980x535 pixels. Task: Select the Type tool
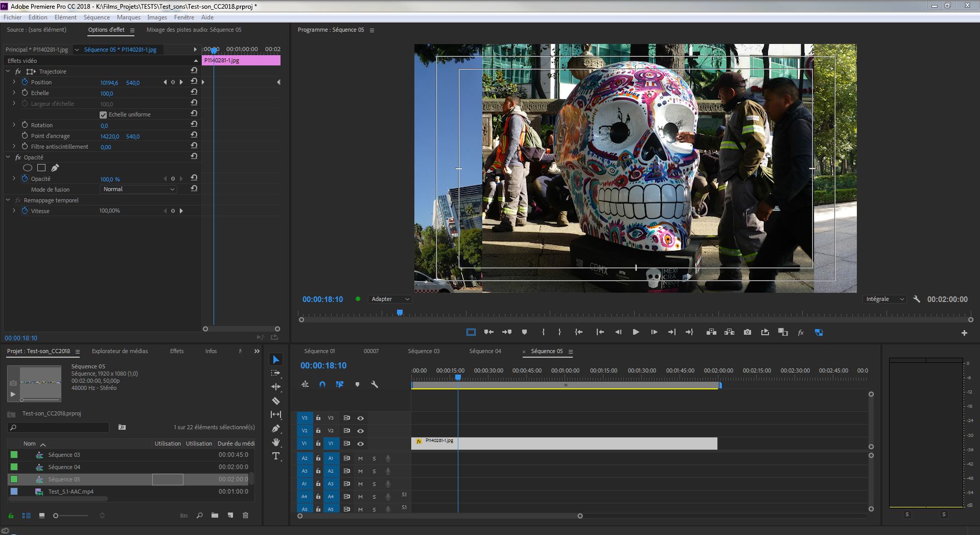[x=276, y=456]
